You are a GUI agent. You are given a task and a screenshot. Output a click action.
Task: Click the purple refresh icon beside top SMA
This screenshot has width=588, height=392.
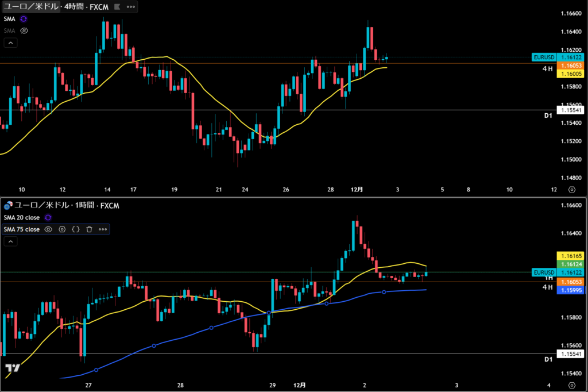pos(24,19)
